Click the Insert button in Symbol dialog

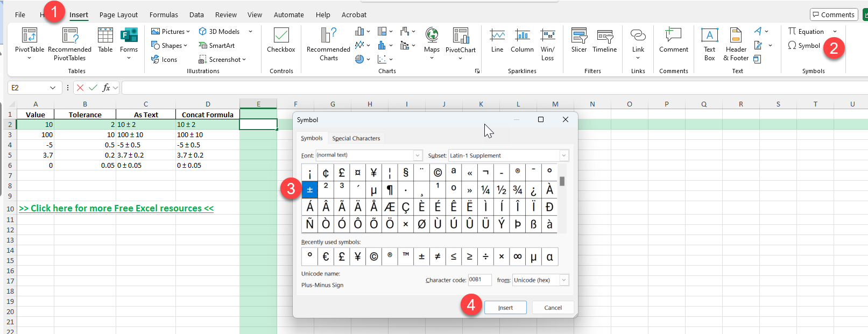coord(505,308)
